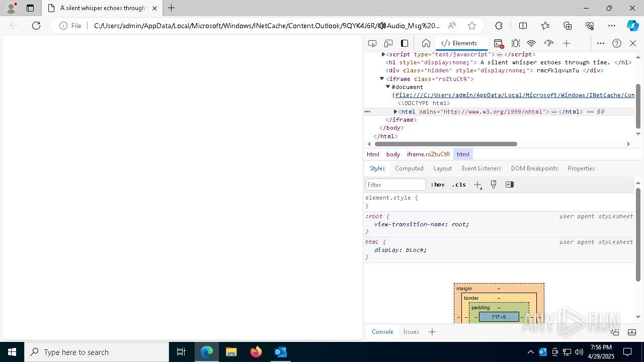Add a new style rule
This screenshot has width=644, height=362.
(x=478, y=185)
